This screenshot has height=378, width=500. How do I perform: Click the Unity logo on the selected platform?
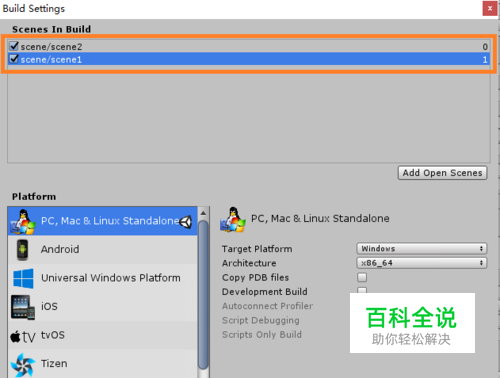[x=186, y=222]
